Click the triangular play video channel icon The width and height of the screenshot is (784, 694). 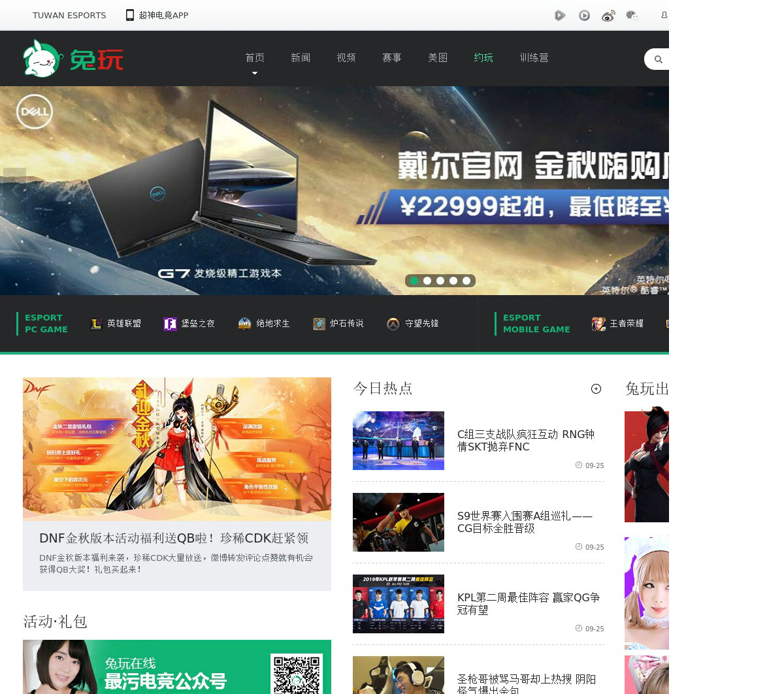tap(560, 15)
